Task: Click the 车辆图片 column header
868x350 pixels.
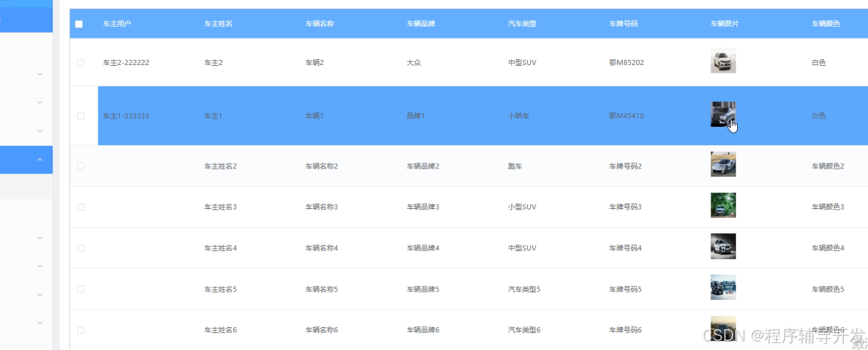Action: pos(725,24)
